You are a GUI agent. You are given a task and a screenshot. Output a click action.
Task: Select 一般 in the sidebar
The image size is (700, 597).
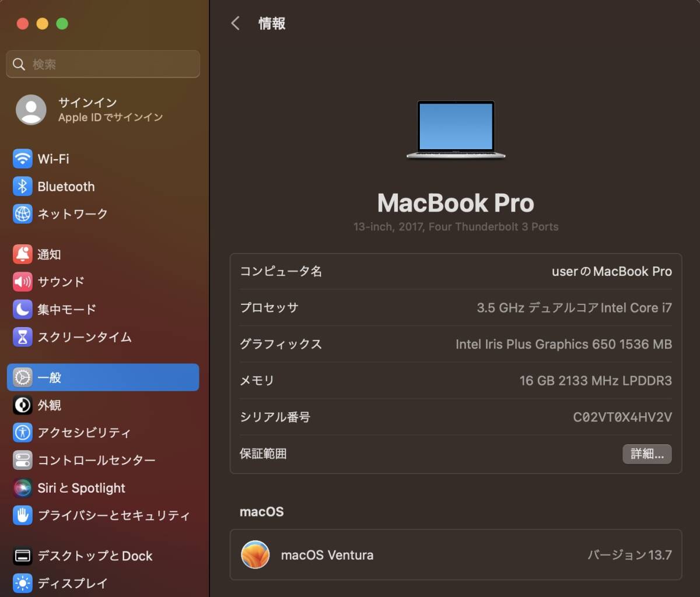103,378
